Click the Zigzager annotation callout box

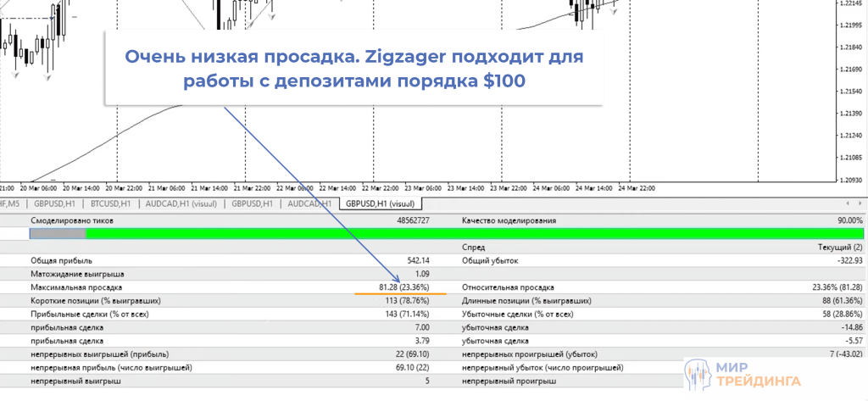354,69
